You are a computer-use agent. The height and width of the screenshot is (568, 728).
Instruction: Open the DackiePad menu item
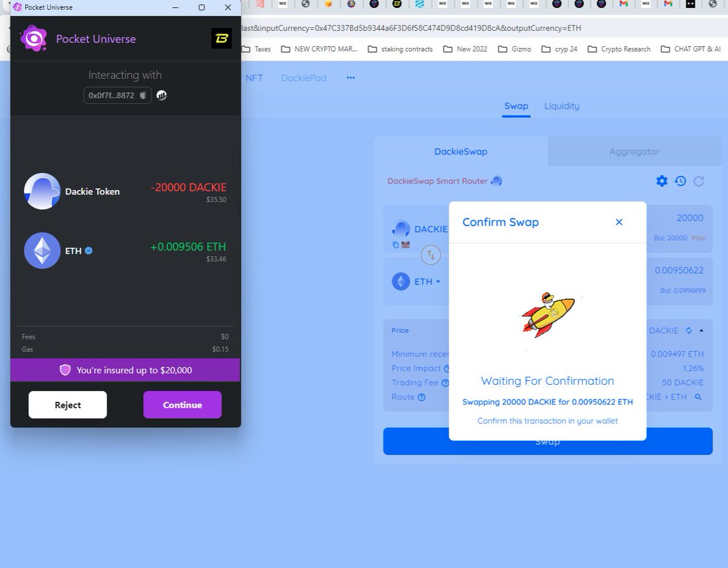point(304,78)
